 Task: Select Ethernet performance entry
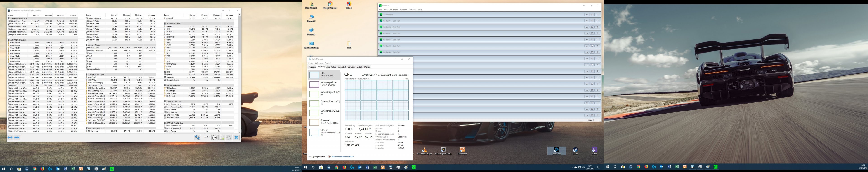tap(325, 122)
